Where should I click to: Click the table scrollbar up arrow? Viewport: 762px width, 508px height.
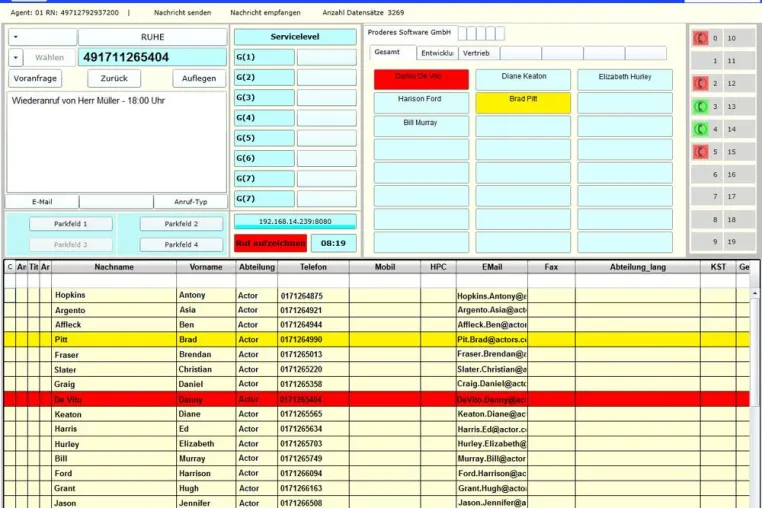coord(755,294)
